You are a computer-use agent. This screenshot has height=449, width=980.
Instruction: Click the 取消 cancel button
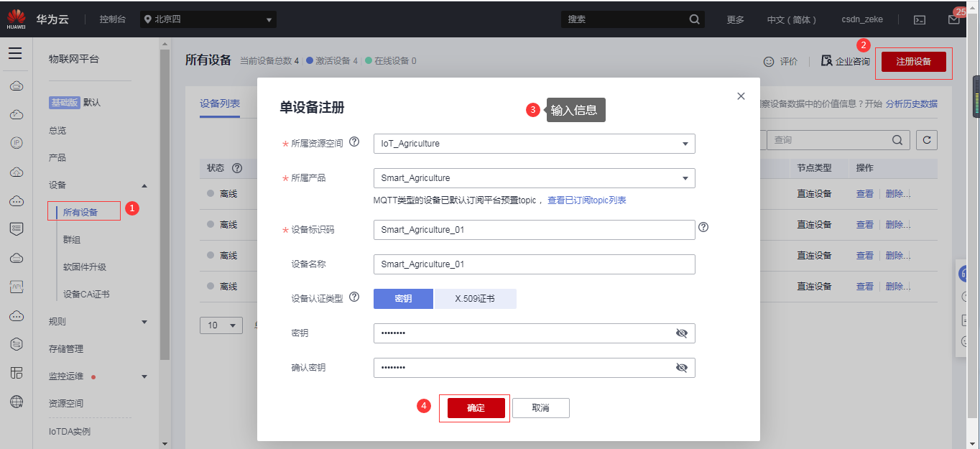pos(541,408)
